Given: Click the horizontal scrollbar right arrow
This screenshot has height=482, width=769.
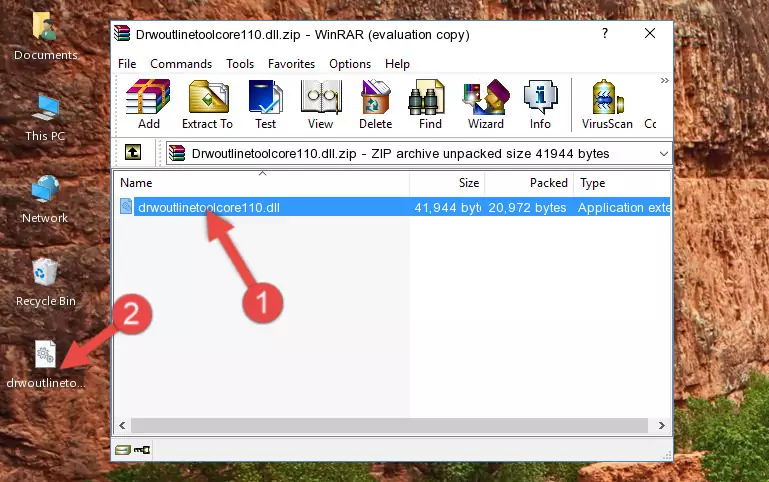Looking at the screenshot, I should (x=662, y=425).
